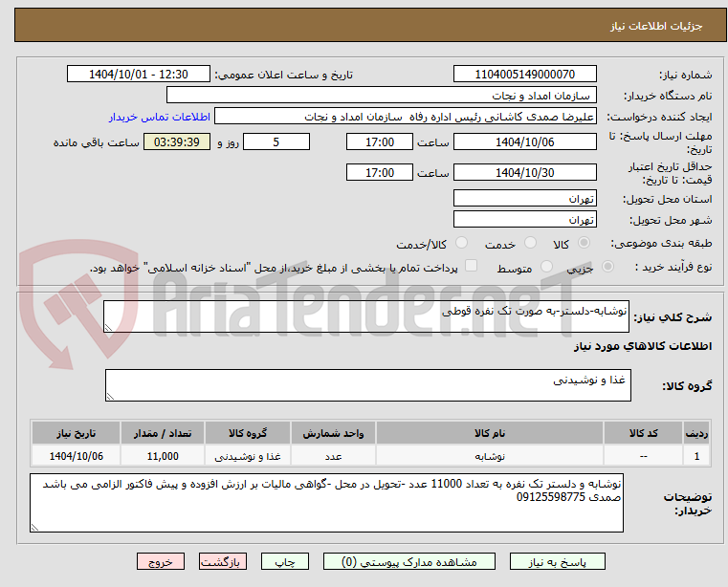Viewport: 728px width, 587px height.
Task: Select the متوسط purchase type radio
Action: pyautogui.click(x=546, y=267)
